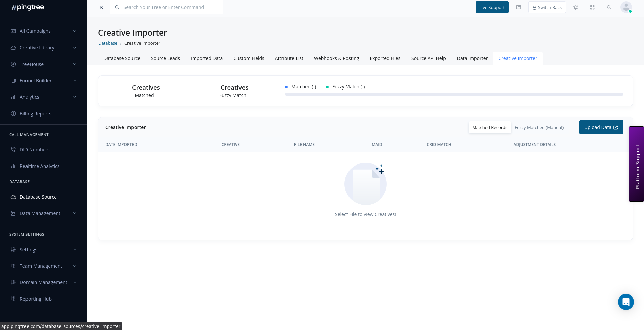Expand the Domain Management section
This screenshot has height=330, width=644.
tap(74, 282)
